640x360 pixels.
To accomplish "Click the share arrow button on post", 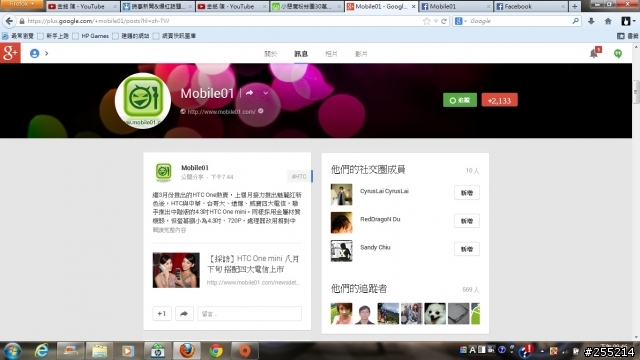I will [x=184, y=313].
